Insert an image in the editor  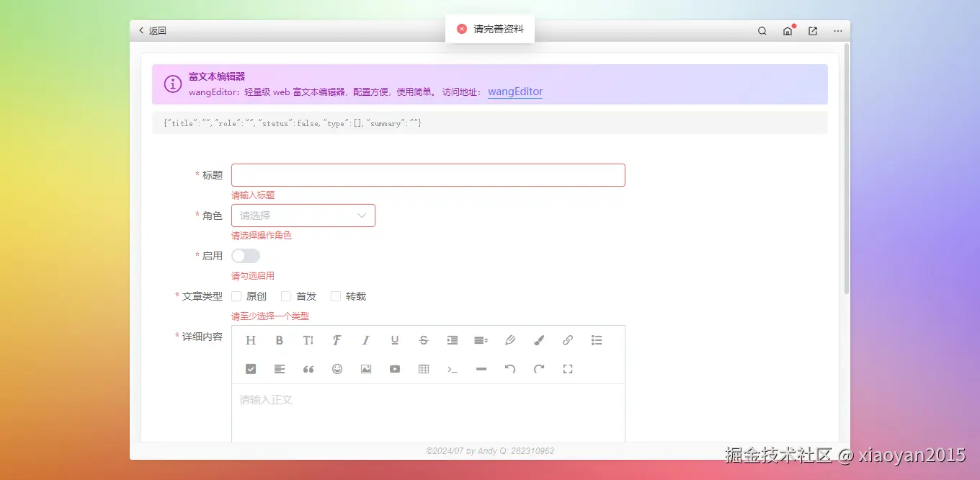(x=365, y=368)
